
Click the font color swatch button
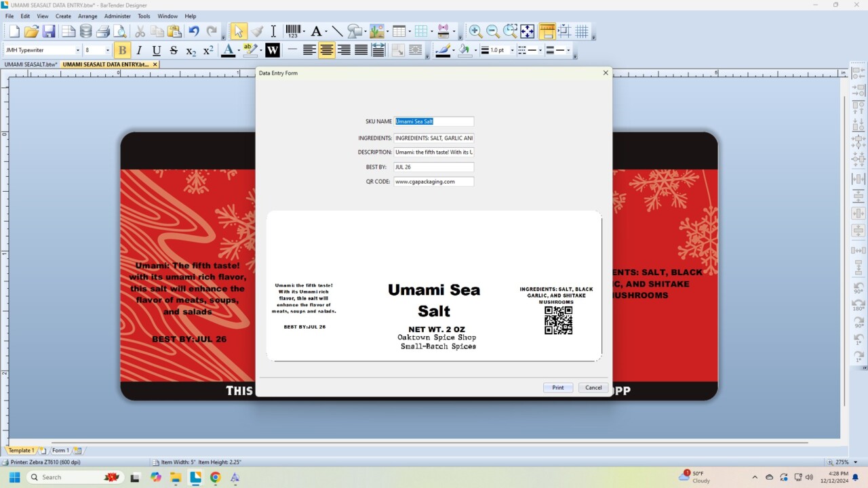pyautogui.click(x=228, y=50)
